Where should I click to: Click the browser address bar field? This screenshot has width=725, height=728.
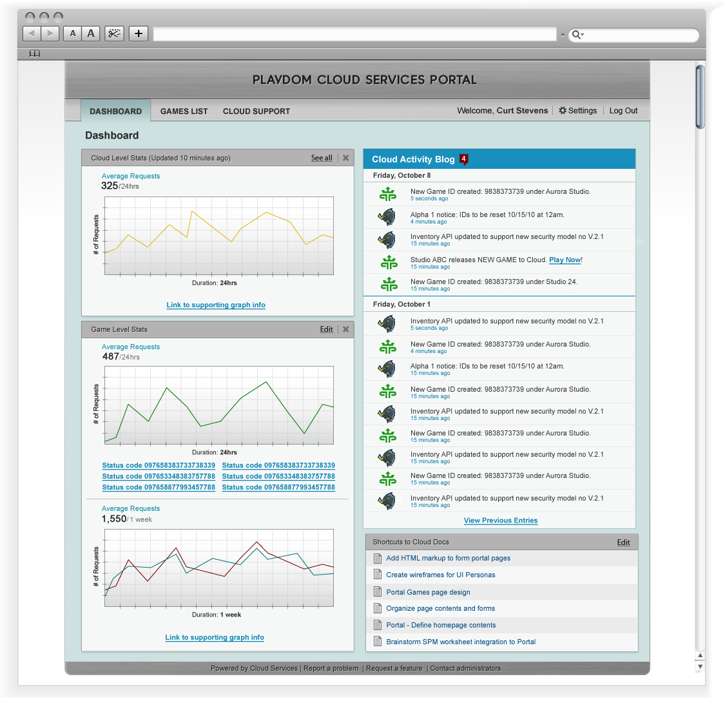point(354,34)
